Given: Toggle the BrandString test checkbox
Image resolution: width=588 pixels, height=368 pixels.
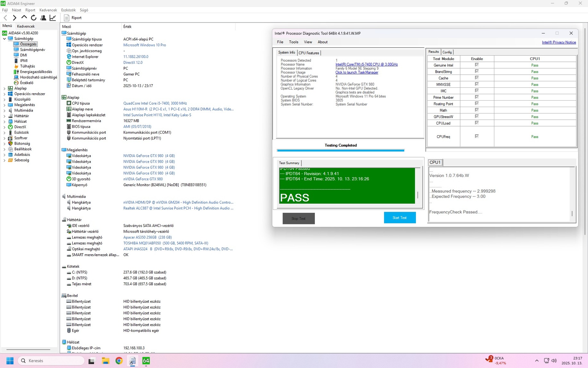Looking at the screenshot, I should [x=477, y=71].
